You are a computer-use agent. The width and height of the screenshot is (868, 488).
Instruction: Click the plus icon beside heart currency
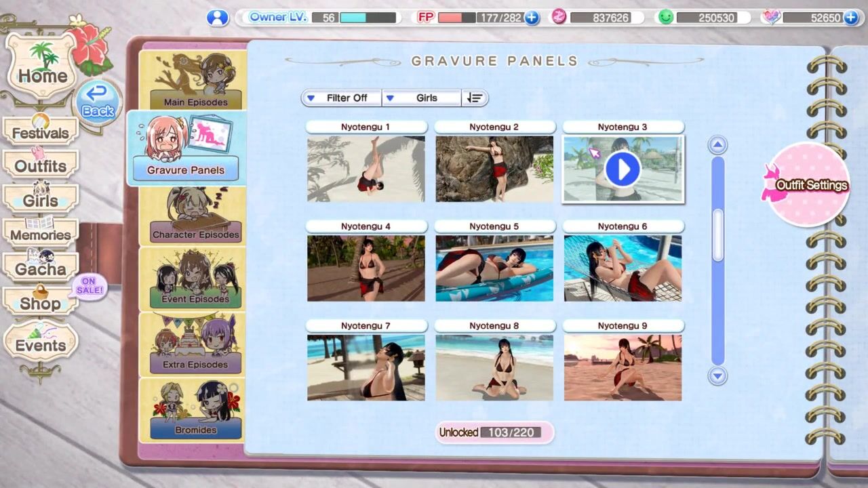click(x=850, y=18)
